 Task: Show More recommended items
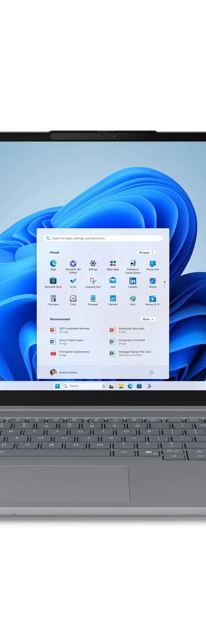click(148, 319)
